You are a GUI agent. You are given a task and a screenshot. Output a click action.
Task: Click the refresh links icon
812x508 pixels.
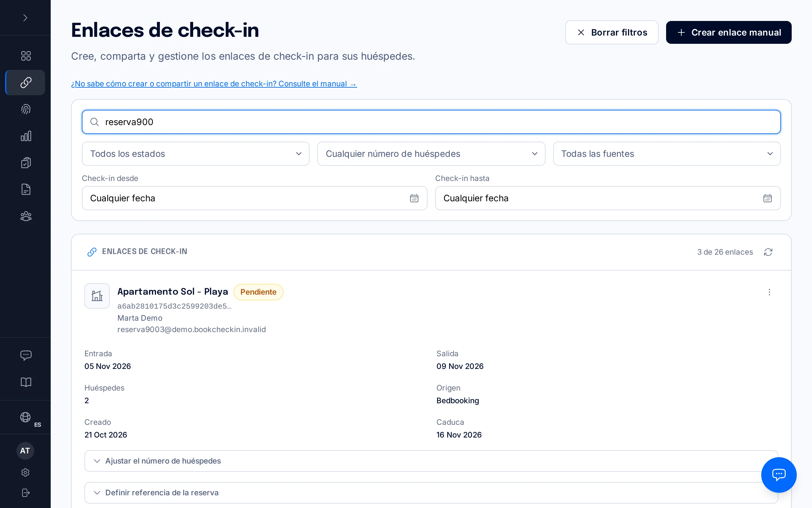coord(768,252)
